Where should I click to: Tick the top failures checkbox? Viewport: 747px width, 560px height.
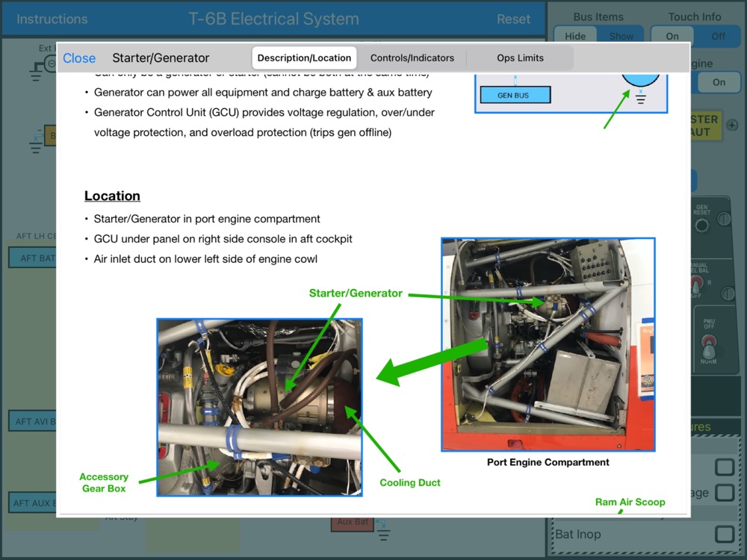(724, 467)
